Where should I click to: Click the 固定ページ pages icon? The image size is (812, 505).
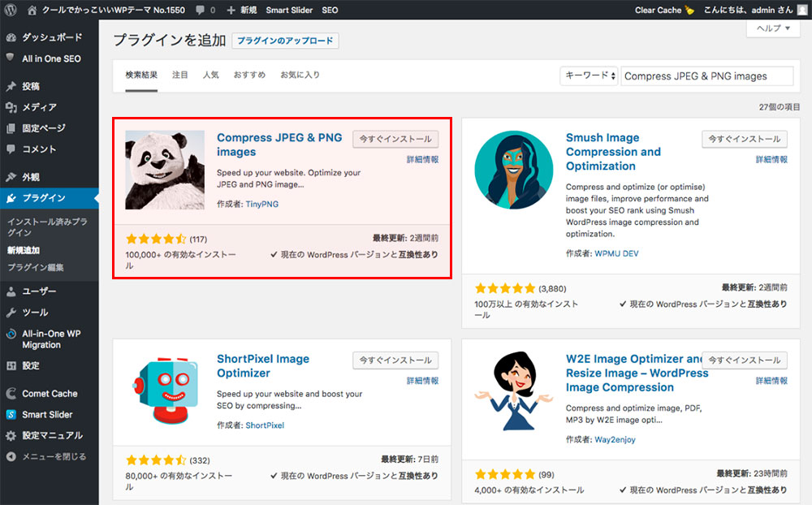click(x=11, y=128)
